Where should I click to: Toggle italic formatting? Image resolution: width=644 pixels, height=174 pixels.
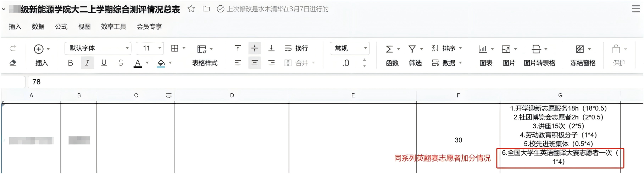[87, 63]
